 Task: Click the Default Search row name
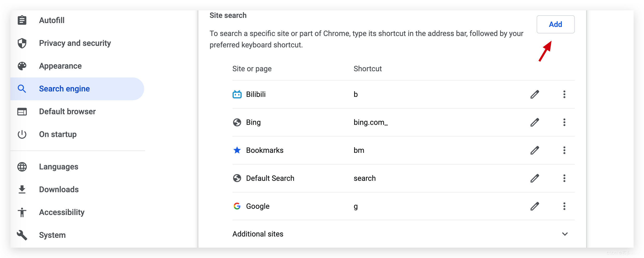point(270,178)
